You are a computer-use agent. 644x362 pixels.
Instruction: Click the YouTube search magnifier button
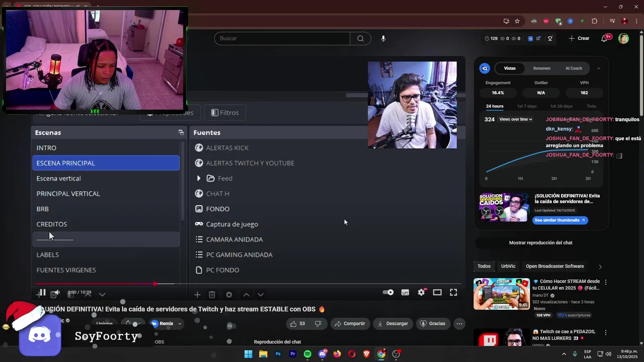360,38
